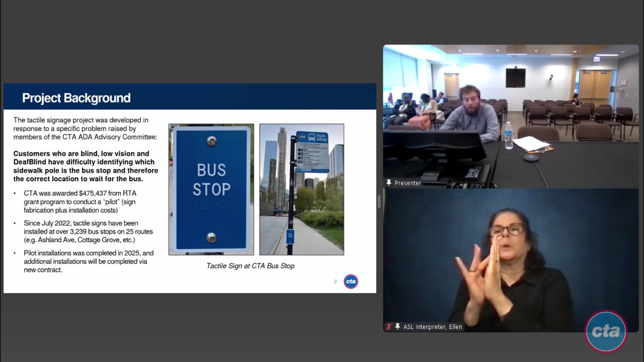The height and width of the screenshot is (362, 644).
Task: Click the pin icon next to ASL Interpreter, Ellen
Action: tap(397, 326)
